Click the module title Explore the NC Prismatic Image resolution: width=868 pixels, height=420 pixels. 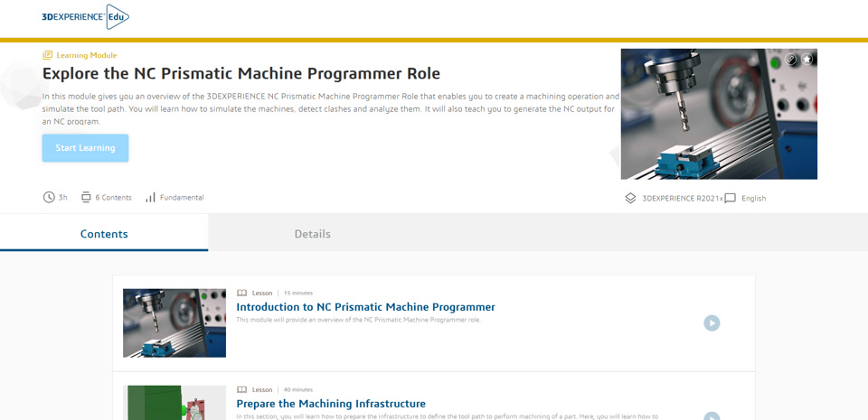coord(241,73)
